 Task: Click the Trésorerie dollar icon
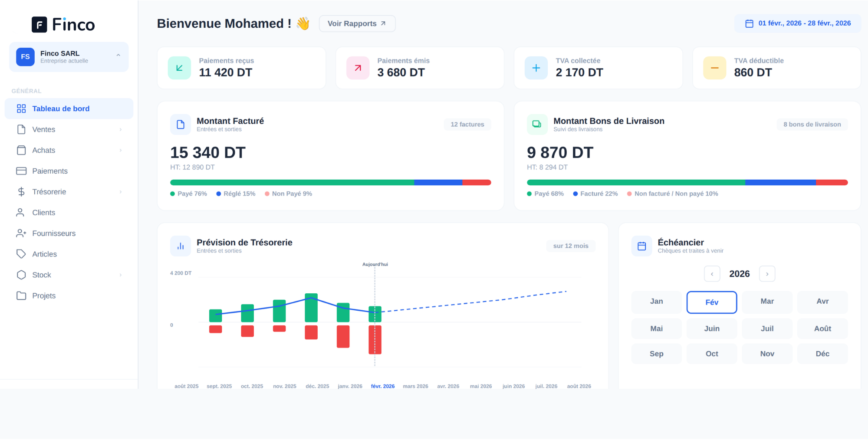pos(21,192)
